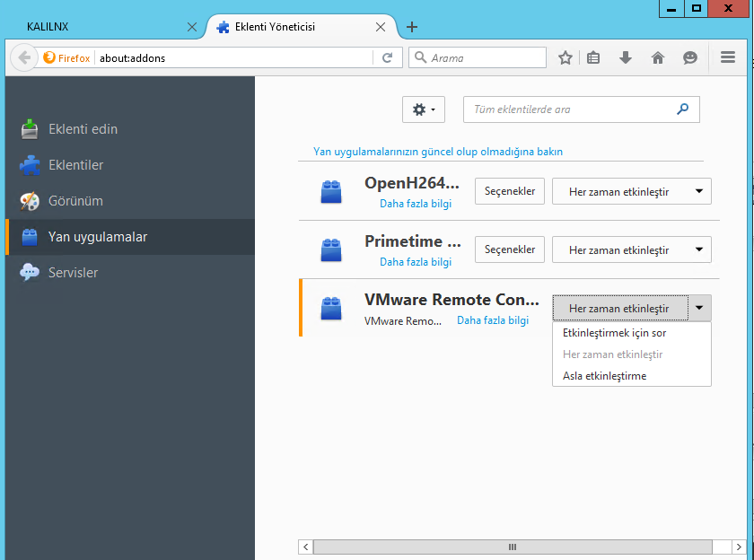This screenshot has width=754, height=560.
Task: Reload the page with the refresh icon
Action: [387, 58]
